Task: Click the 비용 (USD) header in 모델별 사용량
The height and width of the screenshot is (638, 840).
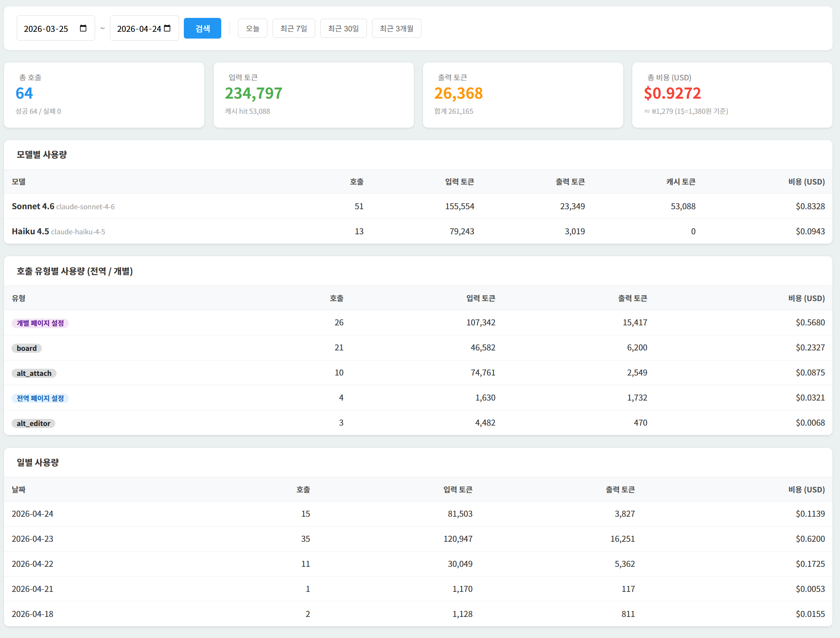Action: pos(806,182)
